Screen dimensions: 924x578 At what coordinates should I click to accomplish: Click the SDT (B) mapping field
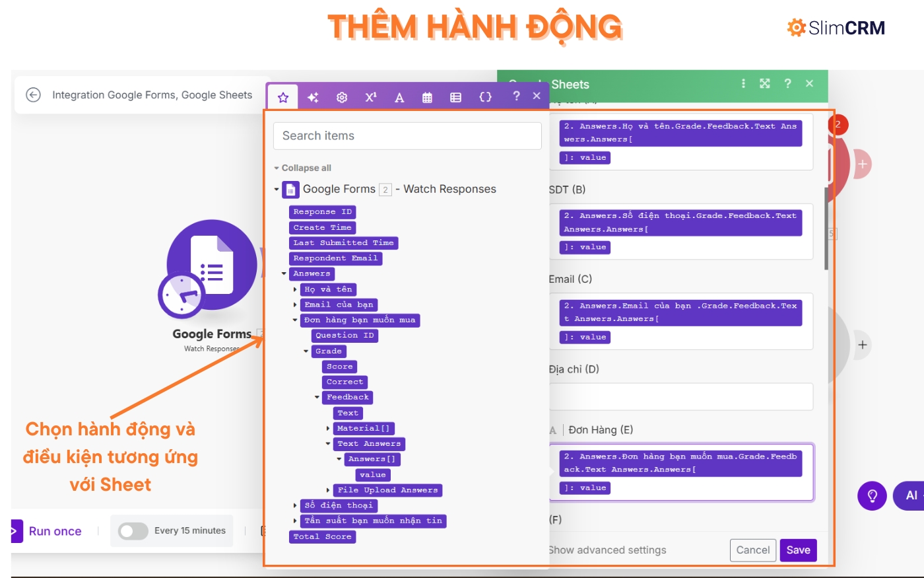(x=681, y=231)
